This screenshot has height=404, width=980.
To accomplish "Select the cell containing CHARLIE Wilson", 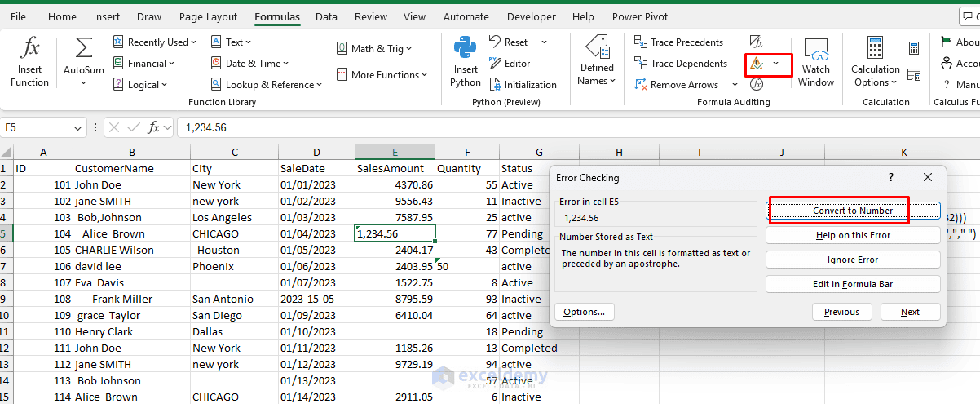I will (x=131, y=250).
